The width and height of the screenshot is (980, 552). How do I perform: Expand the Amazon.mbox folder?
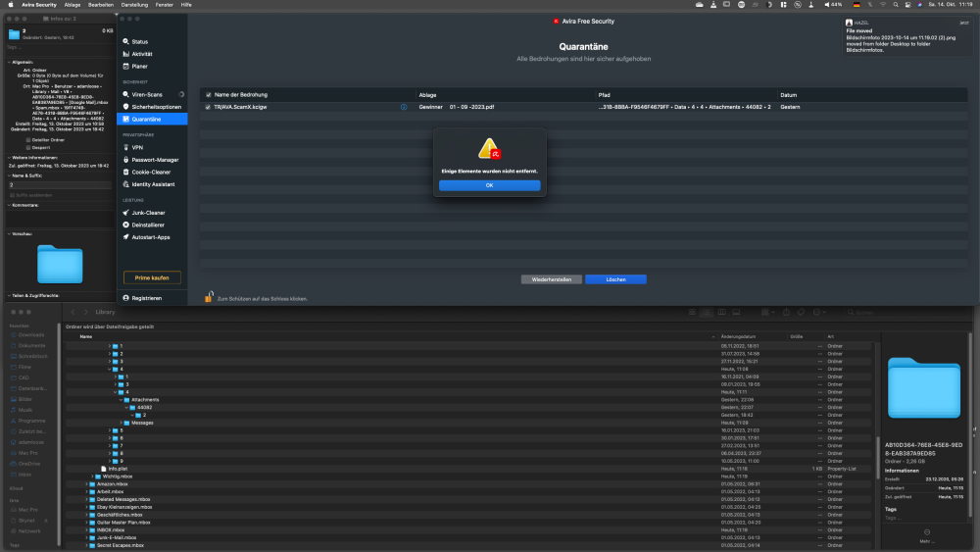coord(86,484)
